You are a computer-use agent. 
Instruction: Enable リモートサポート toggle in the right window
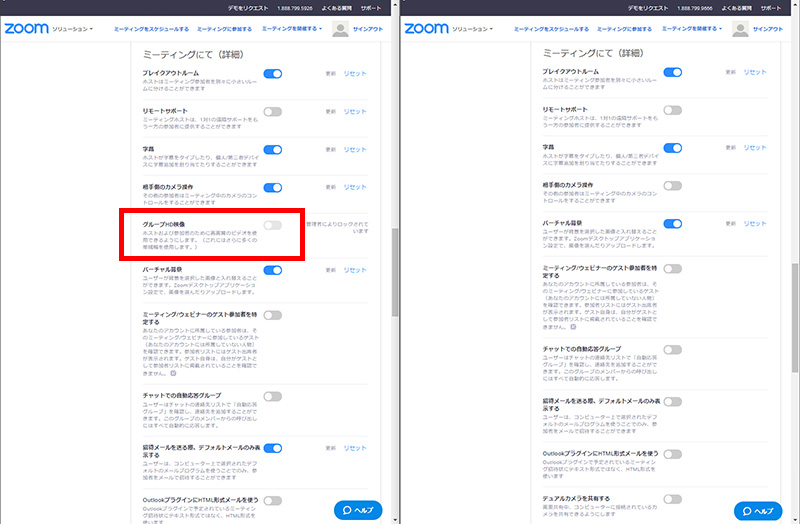(x=672, y=110)
